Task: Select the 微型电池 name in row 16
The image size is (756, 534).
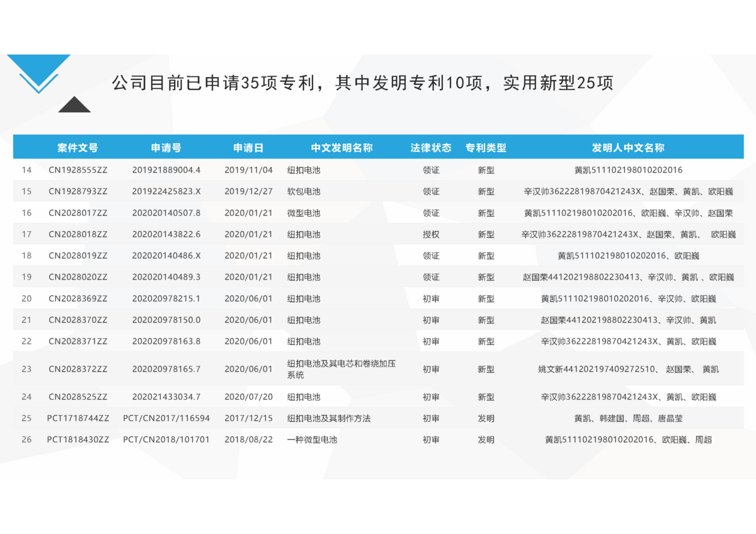Action: click(304, 213)
